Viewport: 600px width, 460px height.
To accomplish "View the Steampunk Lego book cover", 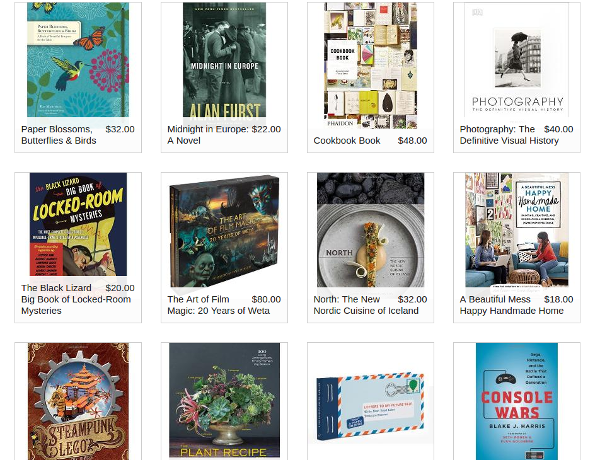I will point(78,401).
